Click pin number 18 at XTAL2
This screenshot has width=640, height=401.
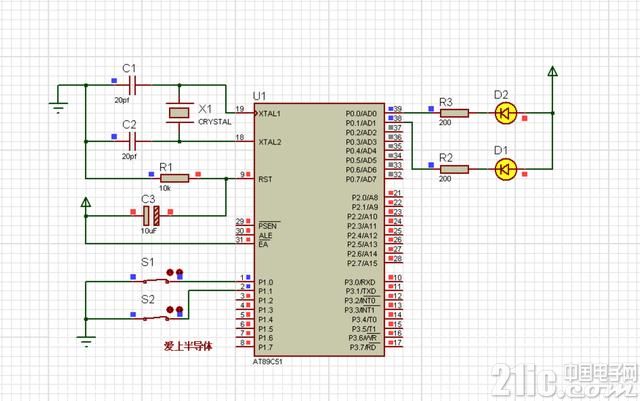(x=240, y=138)
